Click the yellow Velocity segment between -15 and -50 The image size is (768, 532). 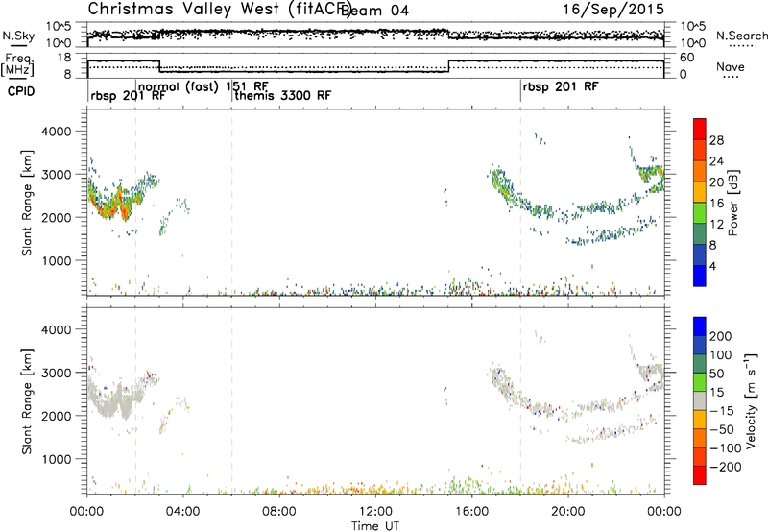tap(700, 420)
